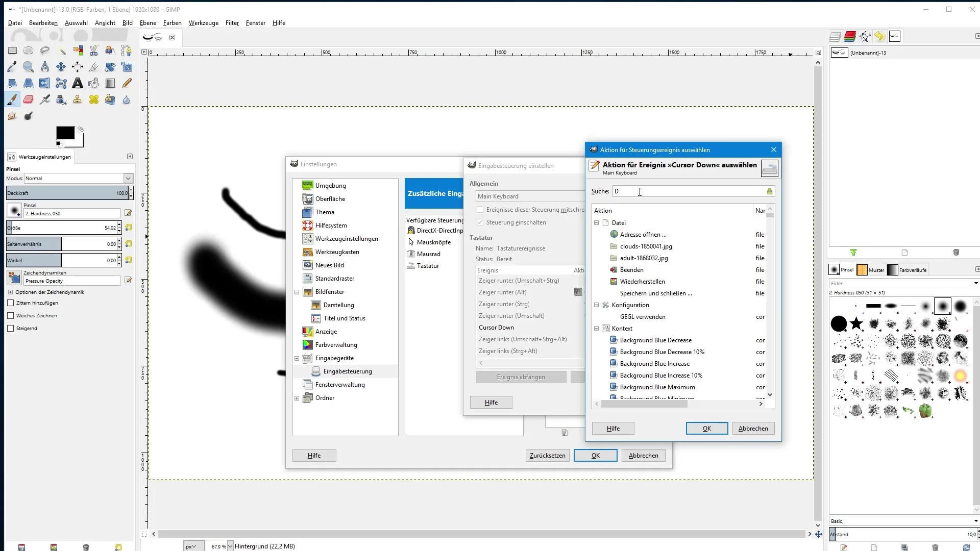Click Ereignis abfangen button
The width and height of the screenshot is (980, 551).
click(x=521, y=377)
